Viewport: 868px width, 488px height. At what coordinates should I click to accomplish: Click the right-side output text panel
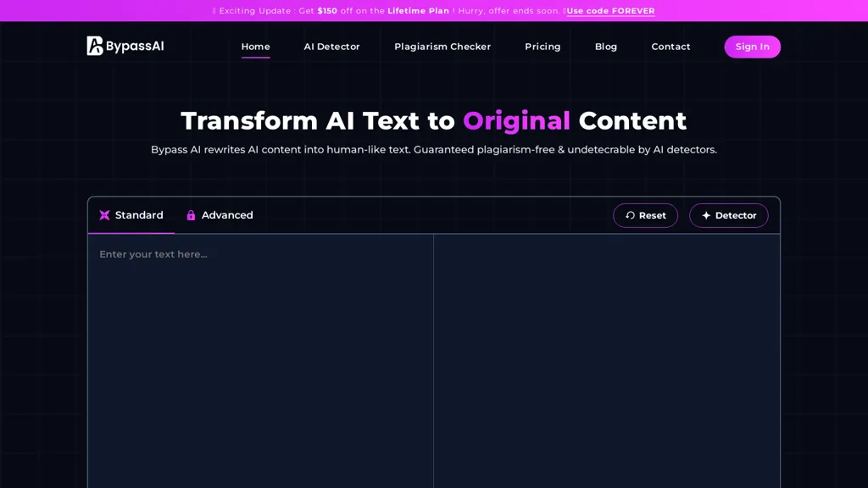[607, 361]
